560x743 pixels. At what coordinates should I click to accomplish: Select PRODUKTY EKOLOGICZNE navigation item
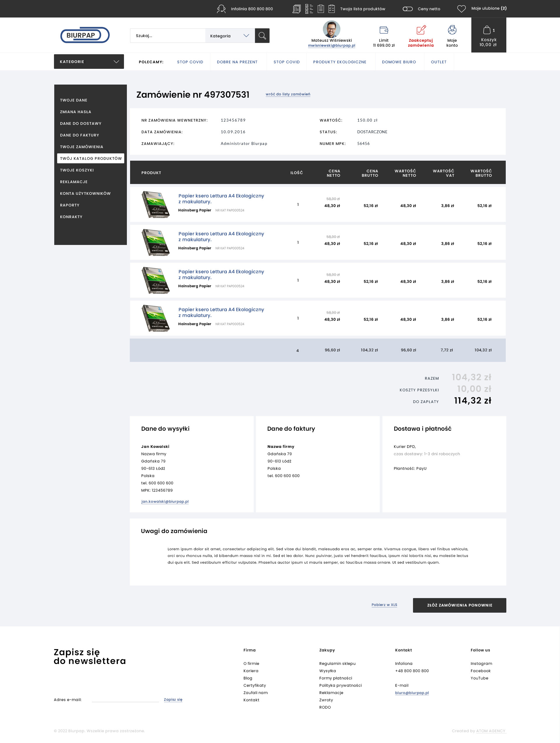[x=339, y=62]
